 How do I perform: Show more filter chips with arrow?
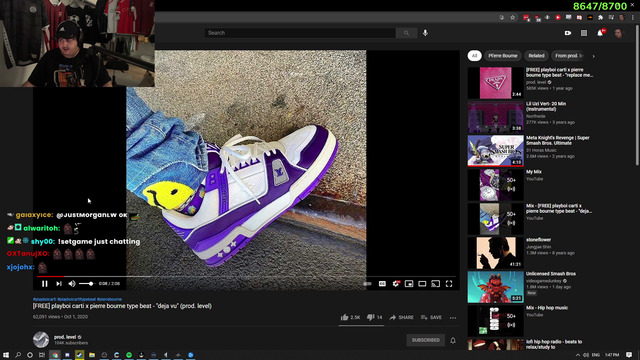click(593, 56)
